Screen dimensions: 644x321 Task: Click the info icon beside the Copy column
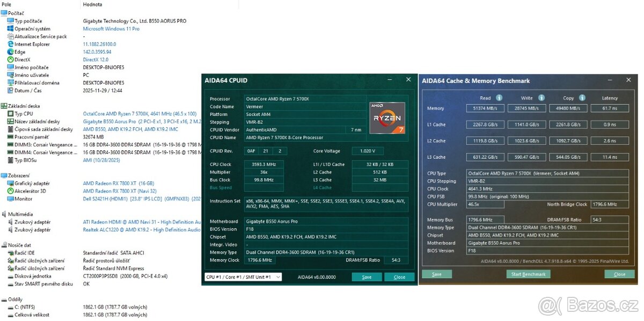point(582,98)
